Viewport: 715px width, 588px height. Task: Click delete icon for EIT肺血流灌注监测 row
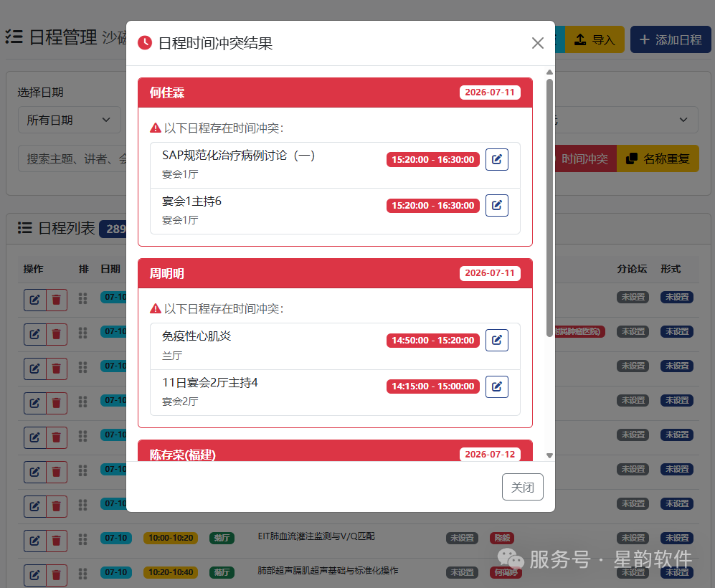click(57, 541)
